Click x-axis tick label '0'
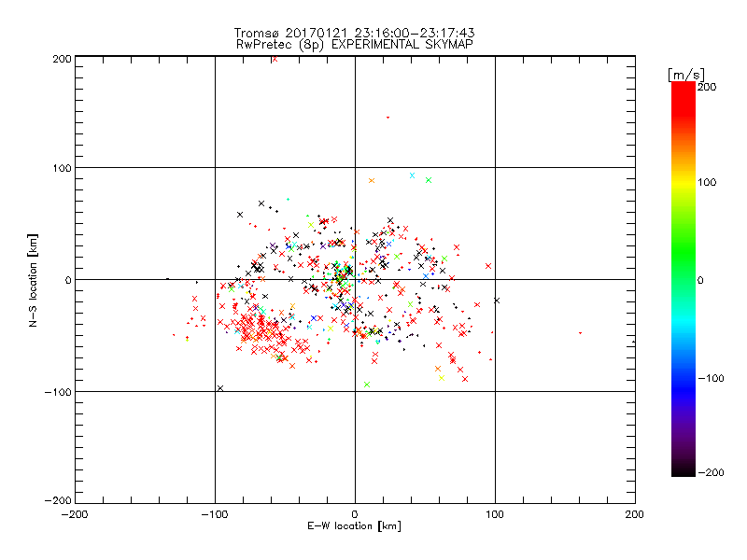This screenshot has height=560, width=747. (x=355, y=514)
